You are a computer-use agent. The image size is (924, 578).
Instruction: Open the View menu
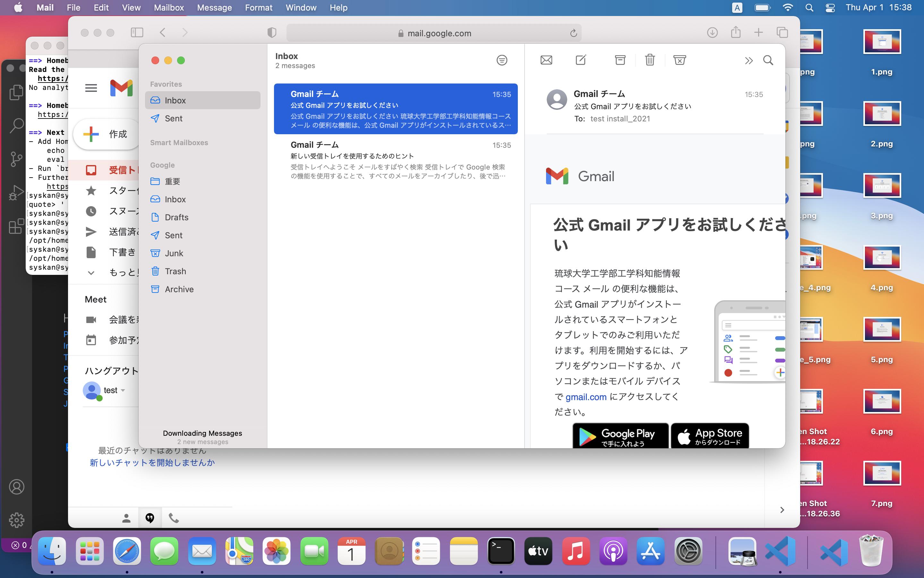click(131, 8)
